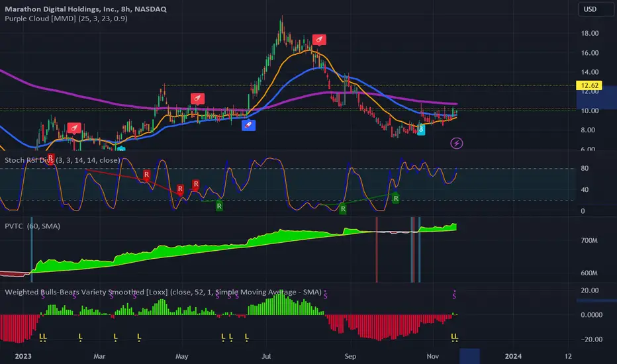The height and width of the screenshot is (364, 617).
Task: Click the Weighted Bulls-Bears Variety Smoothed legend
Action: pyautogui.click(x=163, y=292)
